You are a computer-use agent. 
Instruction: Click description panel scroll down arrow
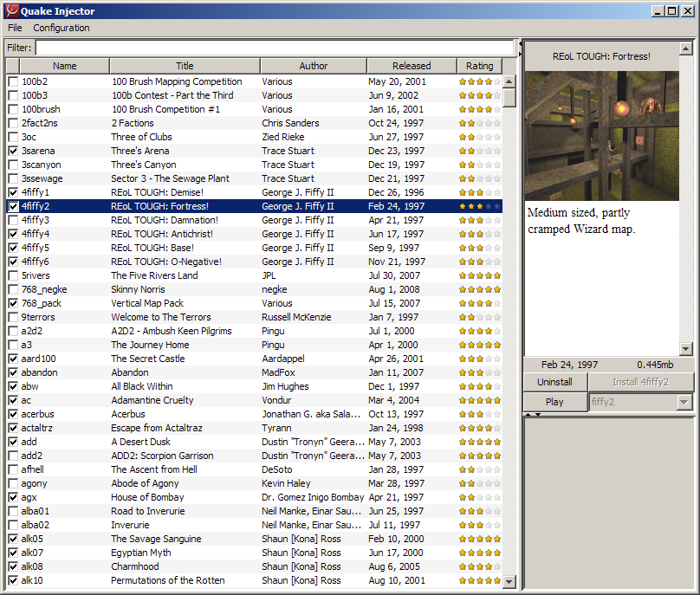pos(686,349)
